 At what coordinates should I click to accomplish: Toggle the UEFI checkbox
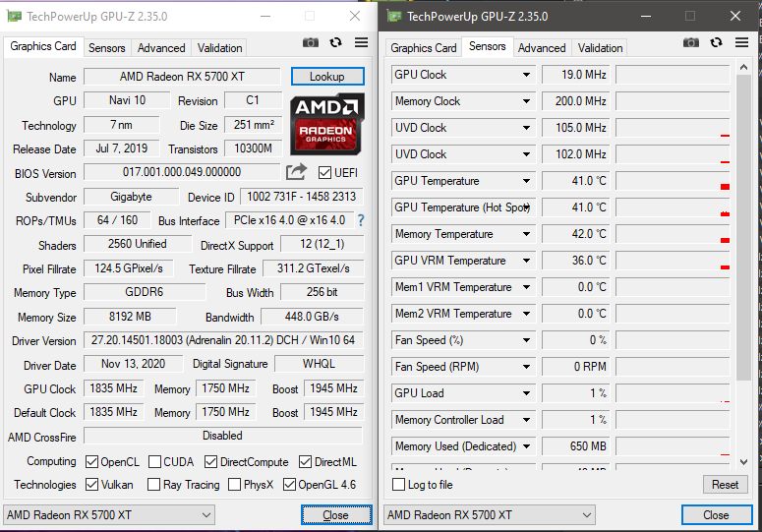coord(324,173)
